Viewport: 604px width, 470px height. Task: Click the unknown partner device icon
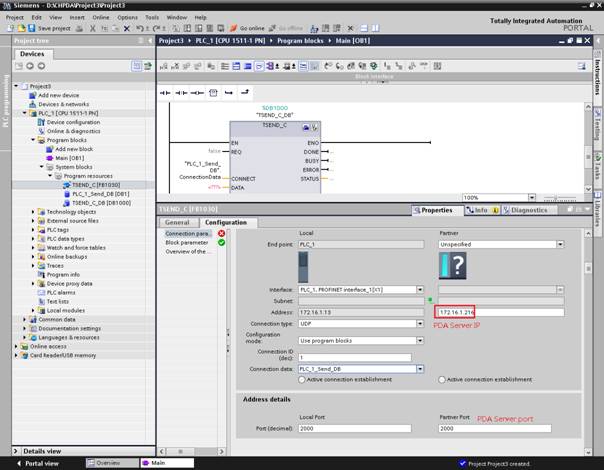tap(453, 267)
